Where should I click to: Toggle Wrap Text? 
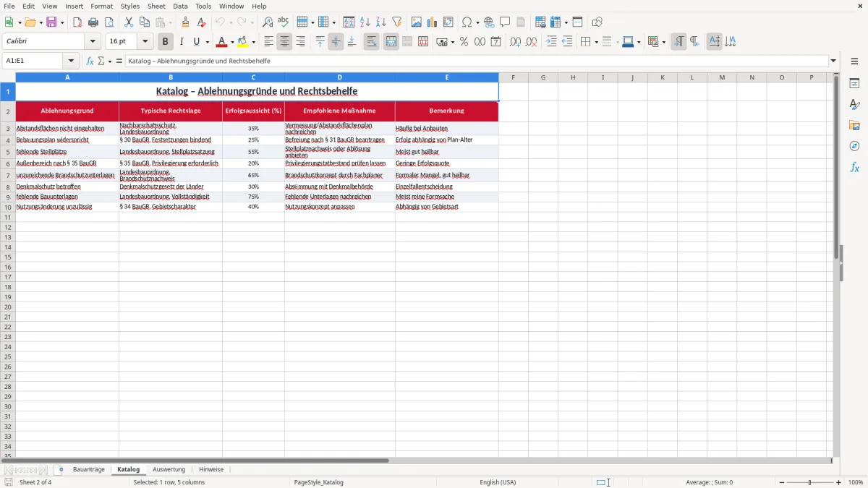[372, 42]
